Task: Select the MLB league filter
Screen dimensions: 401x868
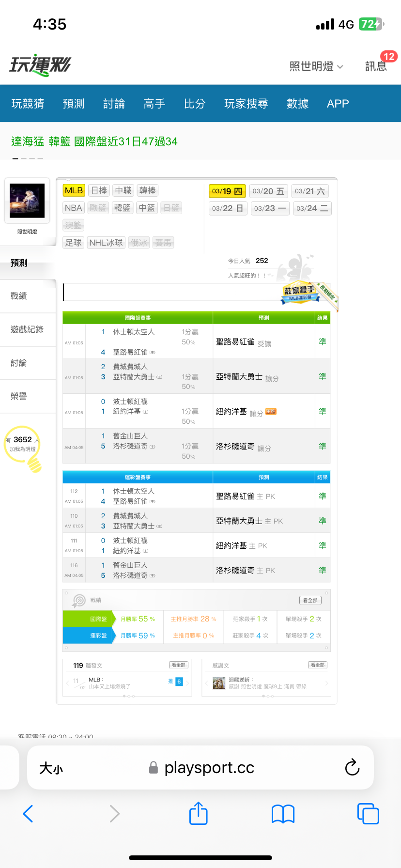Action: click(x=74, y=190)
